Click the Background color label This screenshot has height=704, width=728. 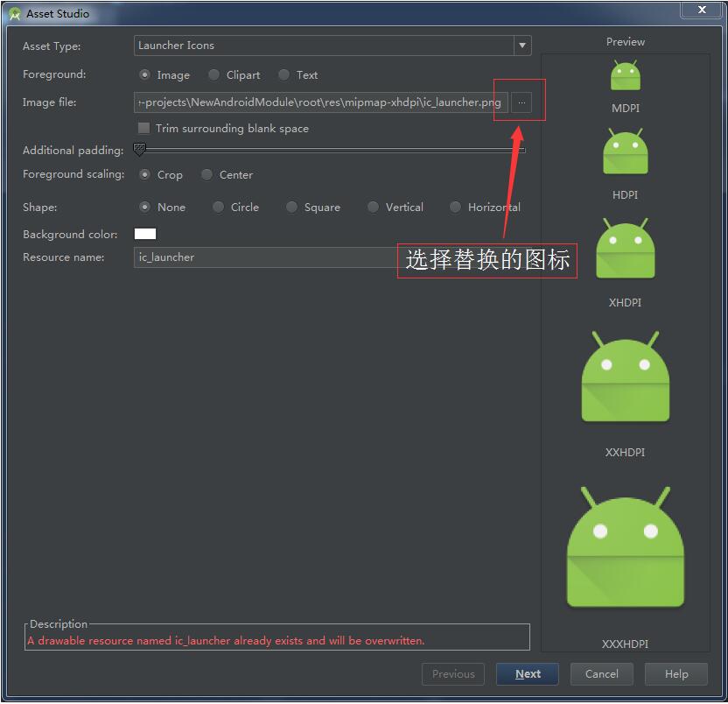(x=70, y=234)
